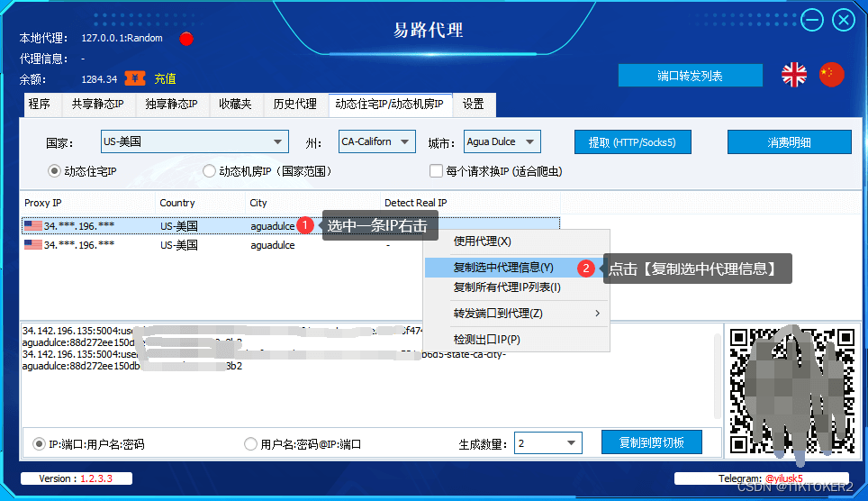
Task: Click aguadulce in the second row
Action: click(x=272, y=245)
